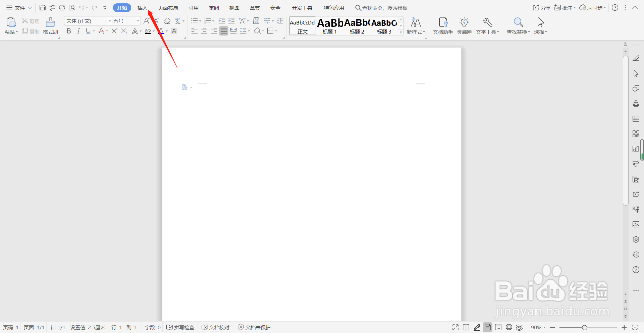Click the Paste (粘贴) clipboard icon
The width and height of the screenshot is (644, 333).
pos(11,22)
